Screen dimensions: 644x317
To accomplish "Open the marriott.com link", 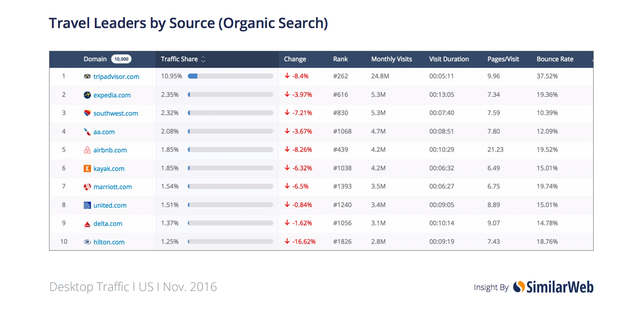I will click(113, 187).
